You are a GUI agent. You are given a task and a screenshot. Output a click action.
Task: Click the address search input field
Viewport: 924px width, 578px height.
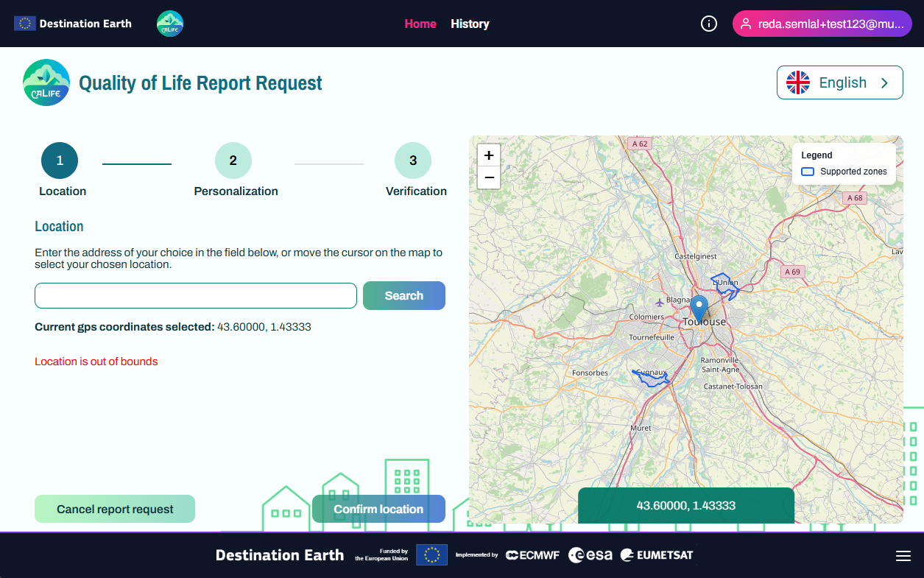click(x=195, y=295)
